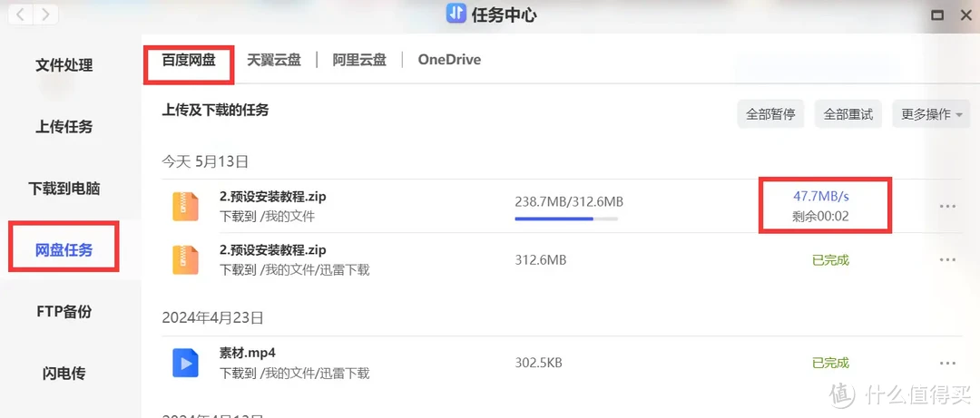980x418 pixels.
Task: Click the 2024年4月23日 date header
Action: (x=212, y=318)
